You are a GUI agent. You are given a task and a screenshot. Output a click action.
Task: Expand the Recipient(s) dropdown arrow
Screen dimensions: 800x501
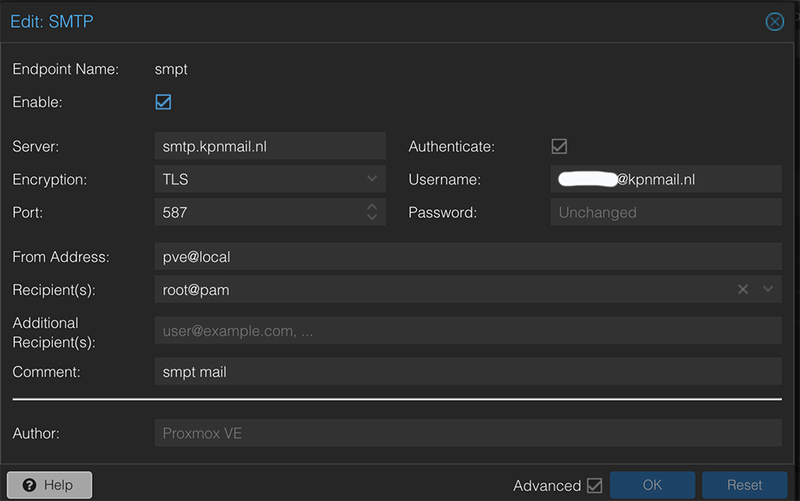click(x=768, y=289)
